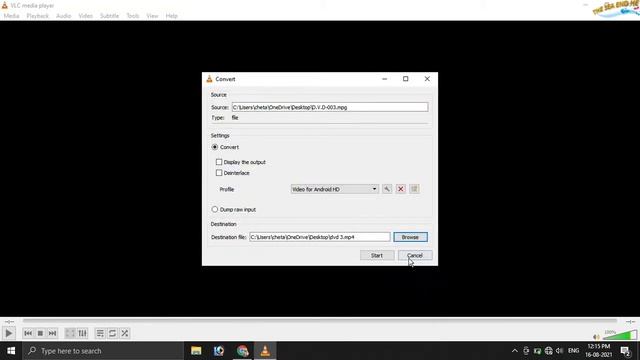Viewport: 640px width, 360px height.
Task: Create a new profile icon
Action: point(414,189)
